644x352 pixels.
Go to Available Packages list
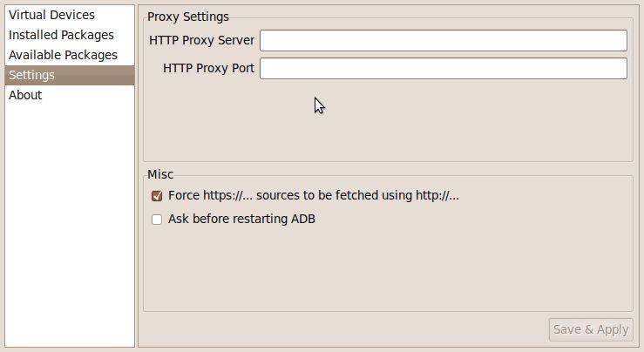(63, 55)
